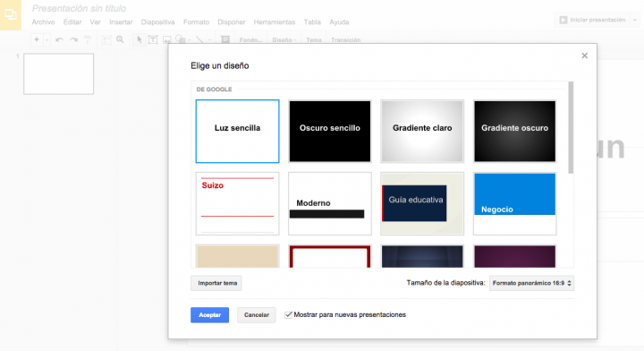
Task: Select the dark purple theme in third row
Action: coord(514,256)
